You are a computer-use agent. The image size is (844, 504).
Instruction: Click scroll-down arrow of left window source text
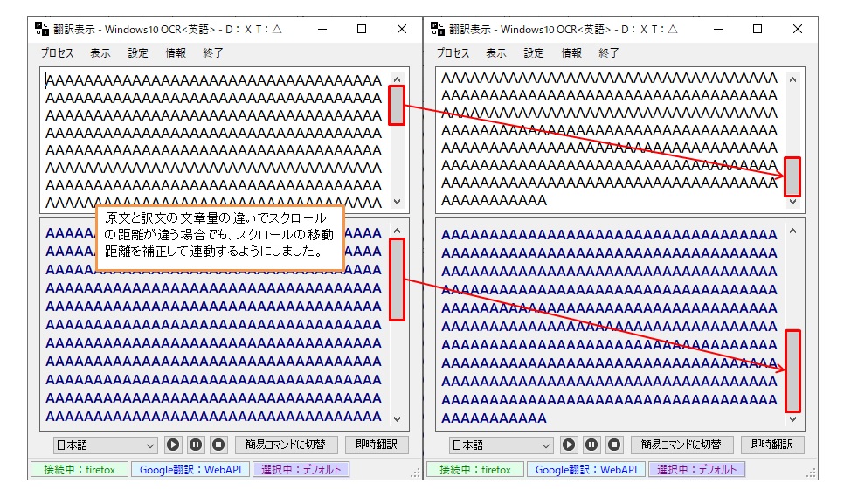click(x=397, y=202)
